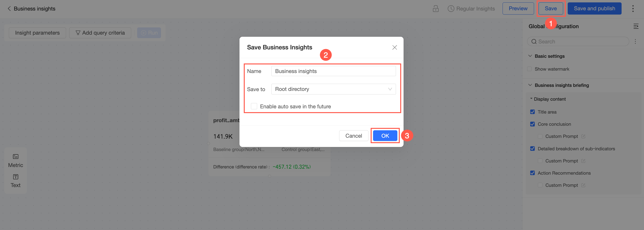Image resolution: width=644 pixels, height=230 pixels.
Task: Toggle the Show watermark checkbox
Action: pos(529,69)
